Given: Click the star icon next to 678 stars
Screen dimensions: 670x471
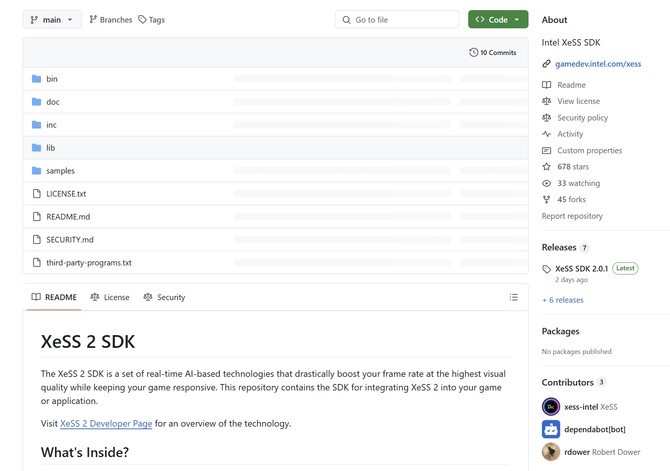Looking at the screenshot, I should pyautogui.click(x=547, y=167).
